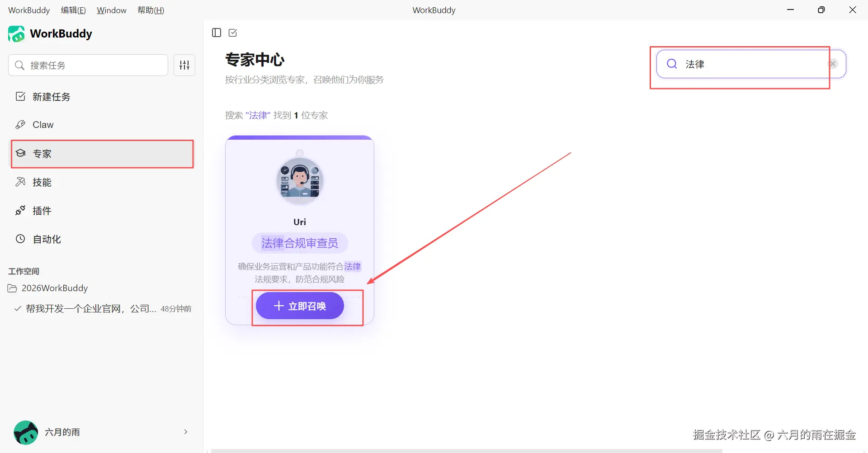Open the Window menu
This screenshot has height=453, width=868.
pyautogui.click(x=112, y=10)
